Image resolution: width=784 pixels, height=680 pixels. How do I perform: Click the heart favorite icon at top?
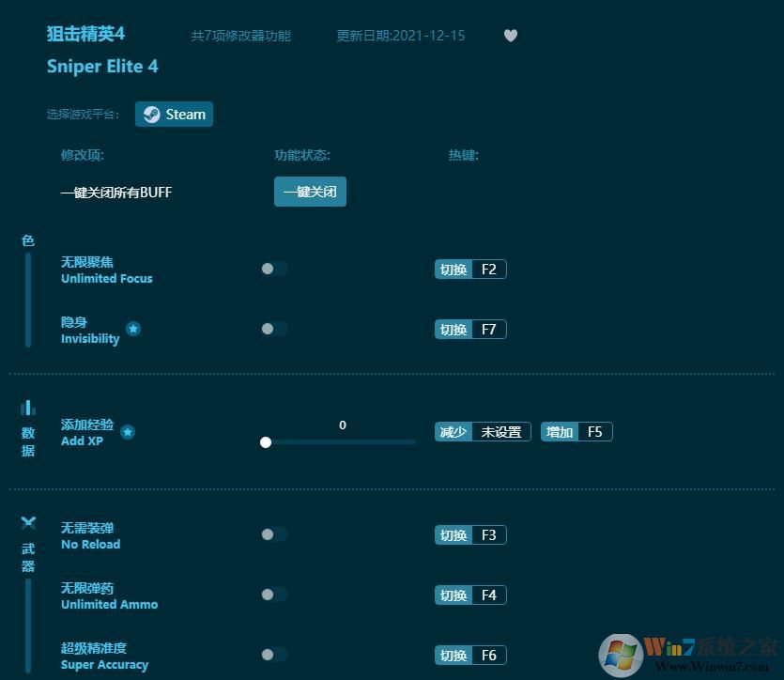(x=511, y=35)
